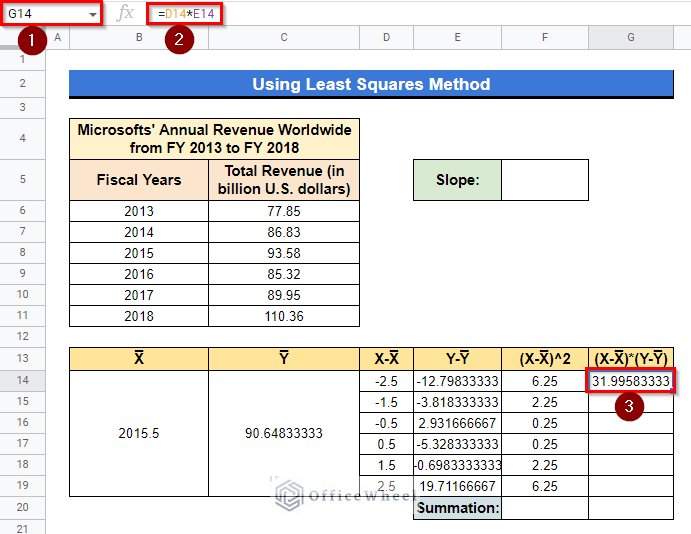The image size is (691, 534).
Task: Select the X-bar mean value 2015.5
Action: [x=139, y=433]
